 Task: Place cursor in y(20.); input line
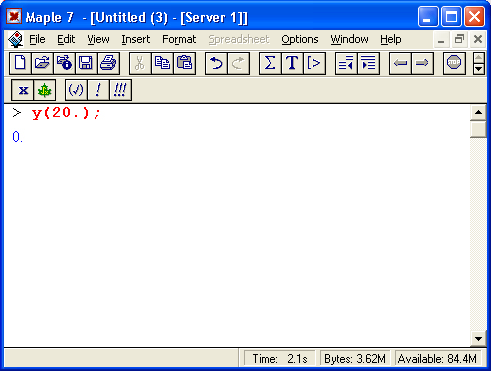click(66, 113)
